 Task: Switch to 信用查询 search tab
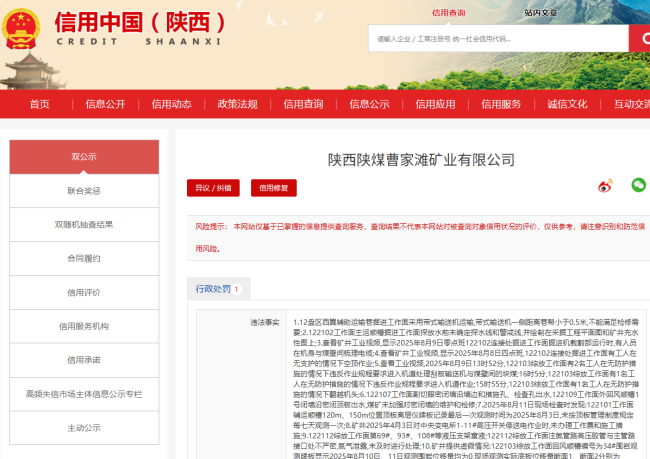coord(449,13)
